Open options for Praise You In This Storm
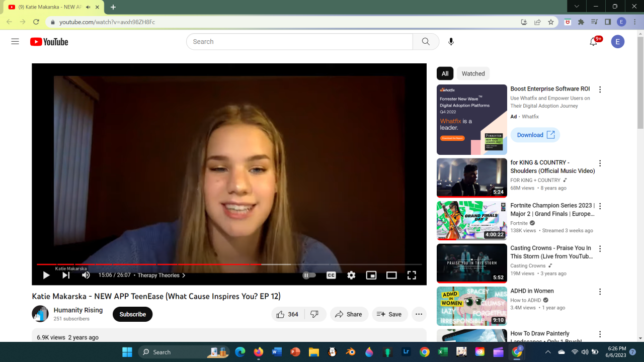 click(x=600, y=249)
